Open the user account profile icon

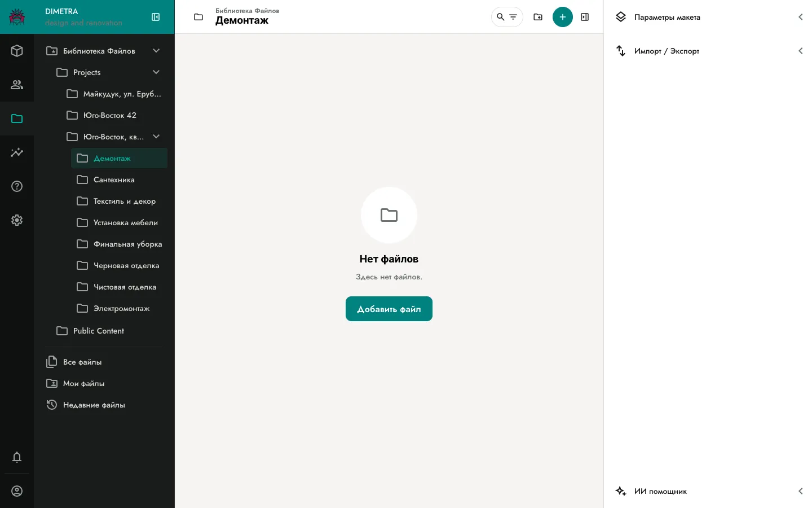tap(17, 491)
